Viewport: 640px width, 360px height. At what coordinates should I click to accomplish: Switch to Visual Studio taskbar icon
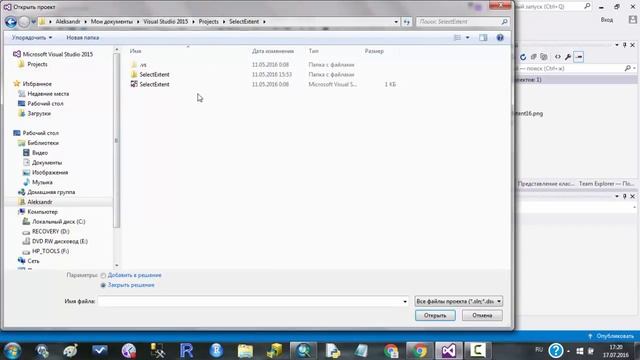coord(448,351)
